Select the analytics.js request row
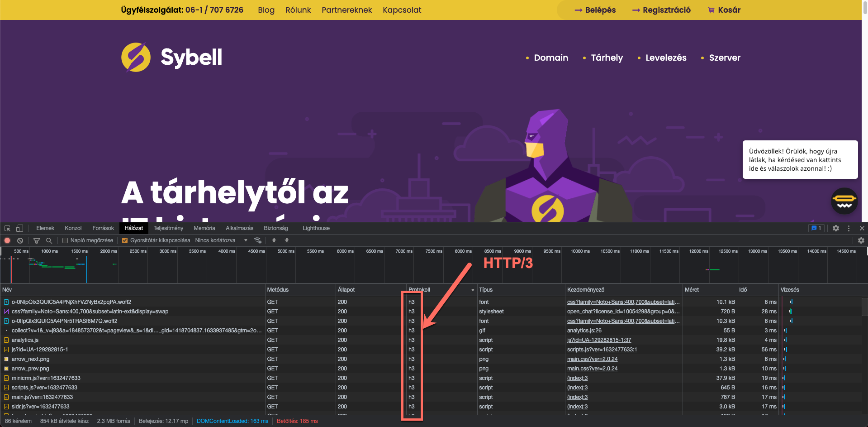The width and height of the screenshot is (868, 427). pyautogui.click(x=25, y=340)
